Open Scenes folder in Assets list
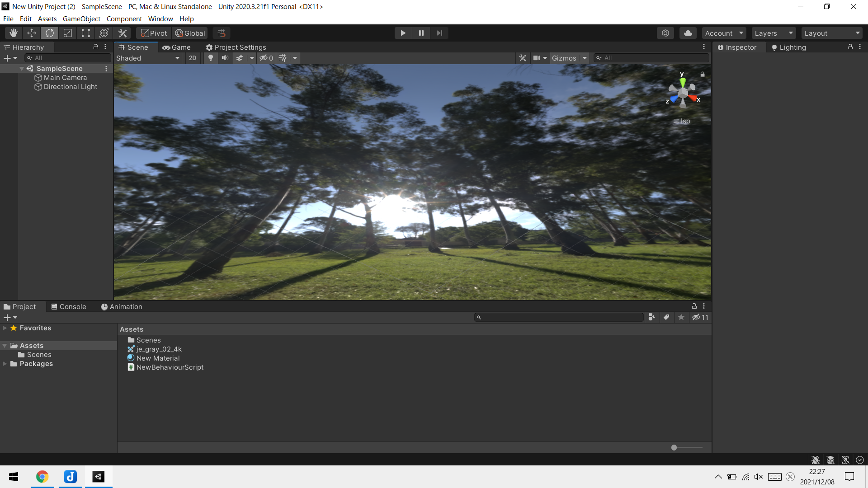868x488 pixels. click(x=148, y=340)
